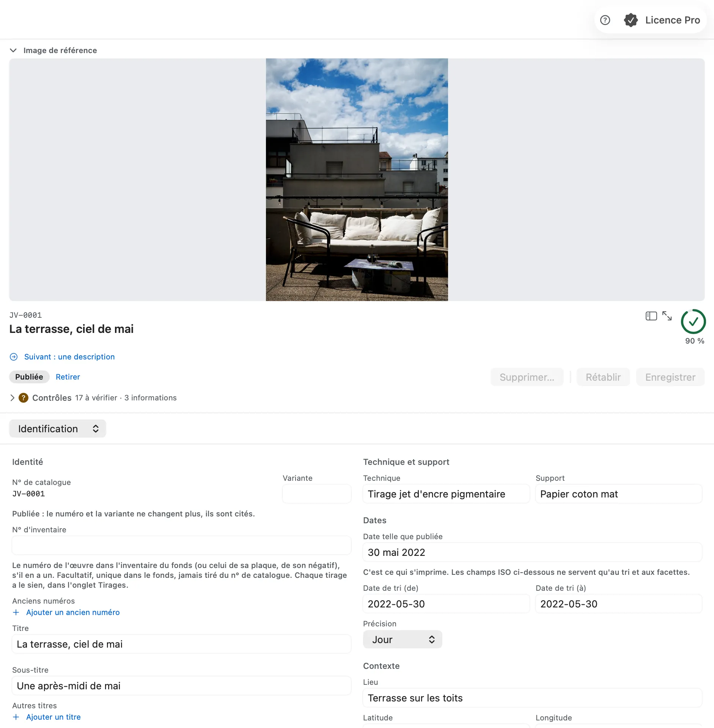Screen dimensions: 714x728
Task: Click the Technique field Tirage jet d'encre pigmentaire
Action: point(446,494)
